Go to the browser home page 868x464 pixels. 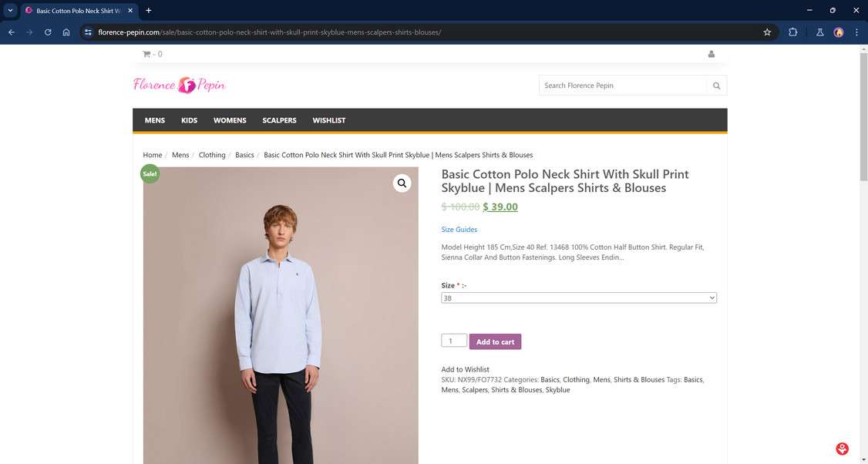pos(66,32)
